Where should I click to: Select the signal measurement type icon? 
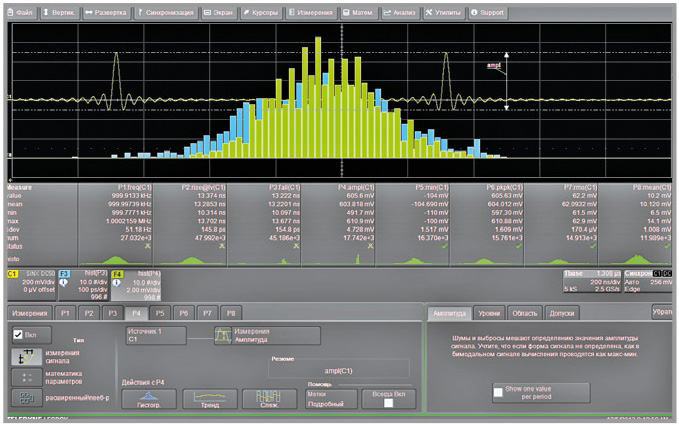click(x=25, y=356)
